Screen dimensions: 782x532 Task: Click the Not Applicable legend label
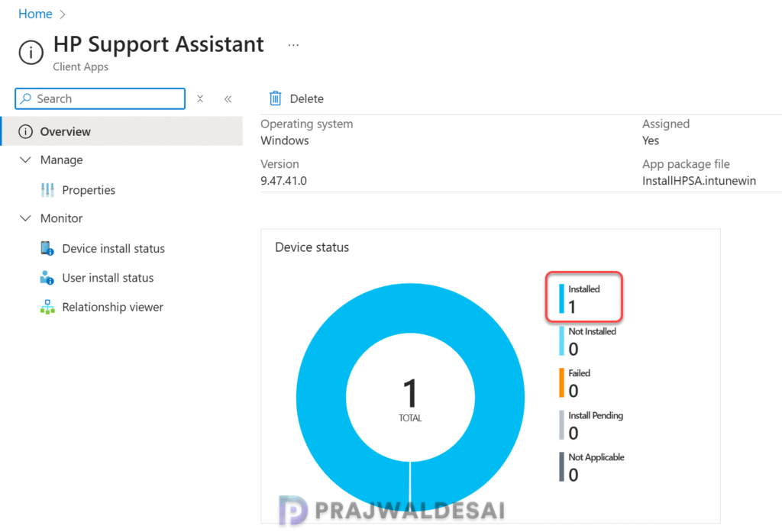[x=596, y=458]
